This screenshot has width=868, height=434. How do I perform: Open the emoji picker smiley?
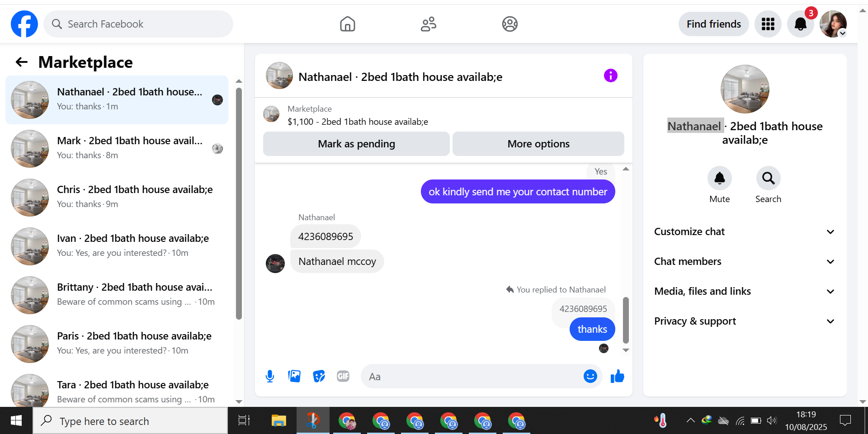pos(590,376)
